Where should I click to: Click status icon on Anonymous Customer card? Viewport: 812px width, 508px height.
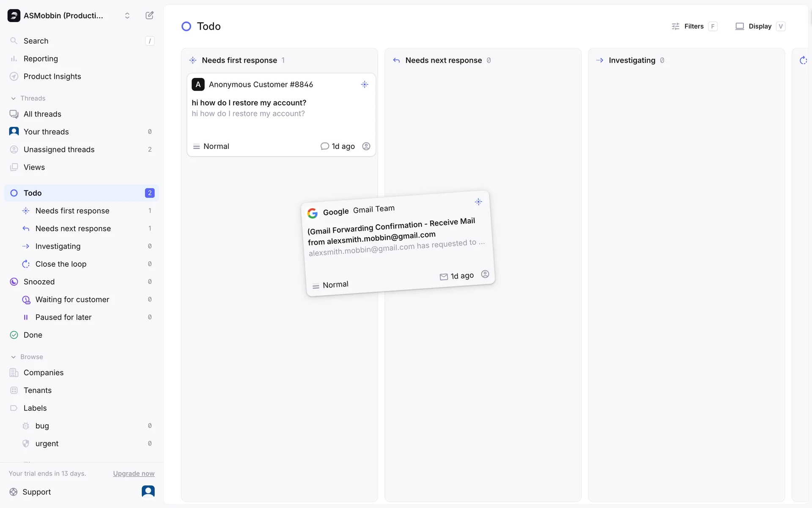point(365,85)
